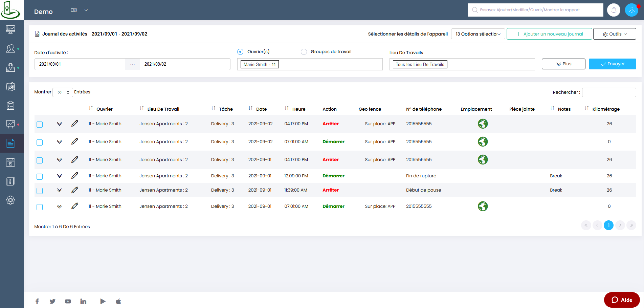This screenshot has width=644, height=308.
Task: Sort table by Kilométrage column header
Action: [x=606, y=109]
